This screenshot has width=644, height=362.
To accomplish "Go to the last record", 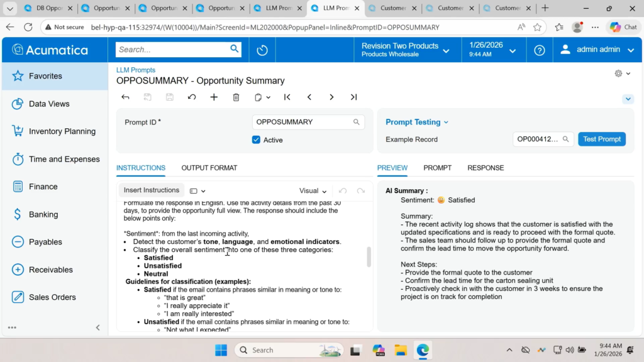I will click(353, 97).
